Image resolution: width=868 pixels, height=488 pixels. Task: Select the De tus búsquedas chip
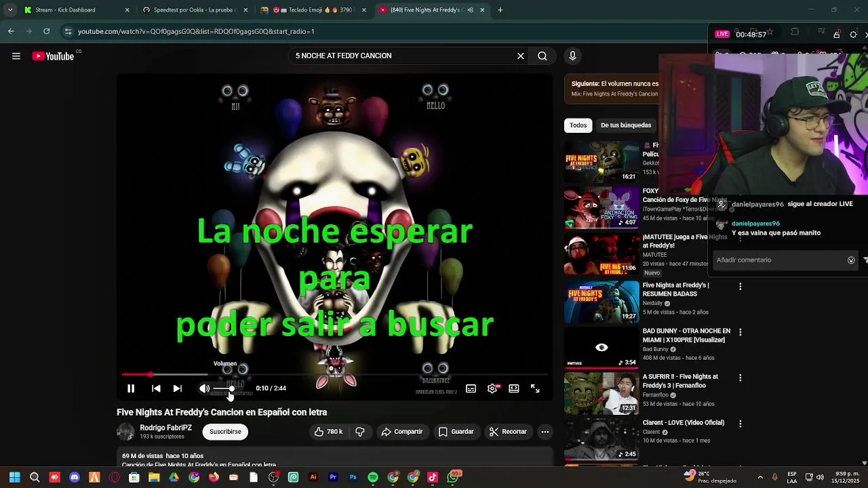626,125
